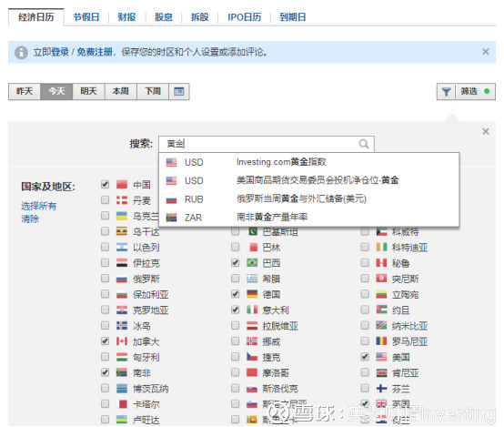The width and height of the screenshot is (504, 427).
Task: Click the Canada flag icon
Action: (122, 341)
